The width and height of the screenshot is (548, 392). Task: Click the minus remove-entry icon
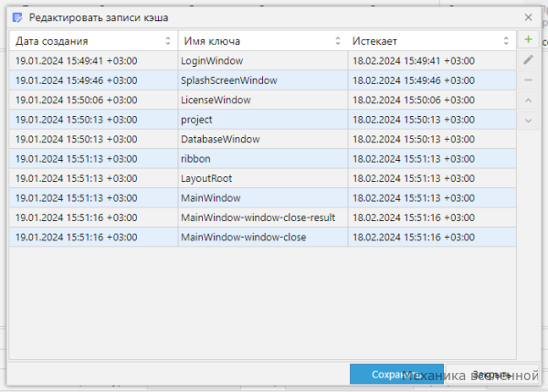coord(528,80)
